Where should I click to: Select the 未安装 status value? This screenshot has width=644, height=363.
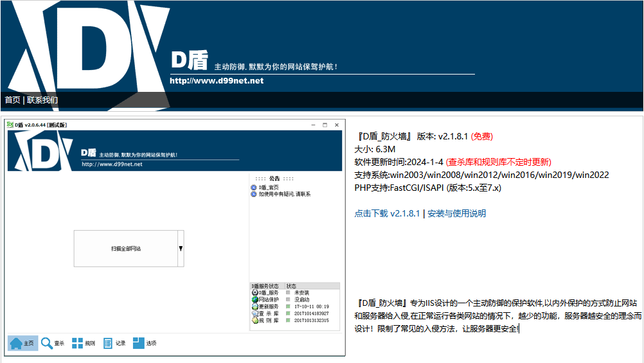click(301, 293)
